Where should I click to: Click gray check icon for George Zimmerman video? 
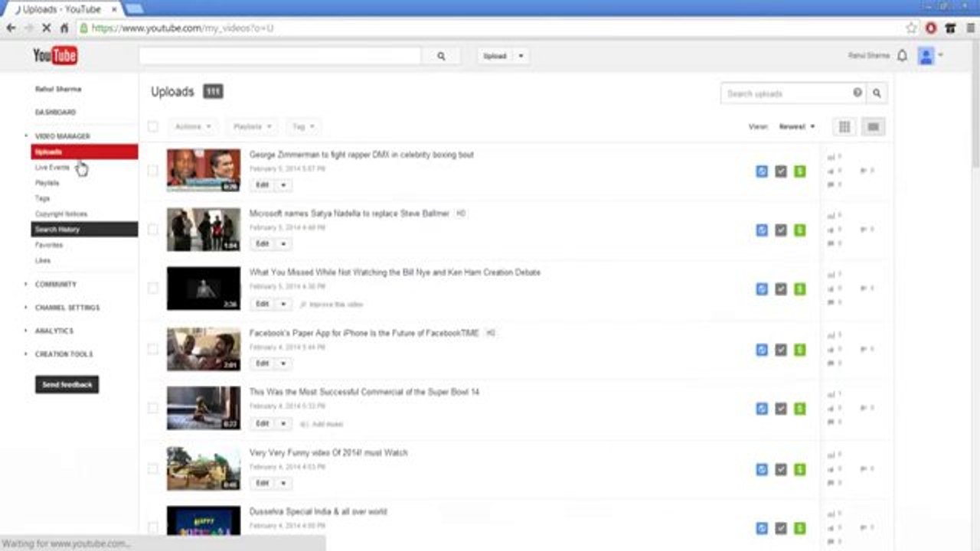tap(781, 171)
